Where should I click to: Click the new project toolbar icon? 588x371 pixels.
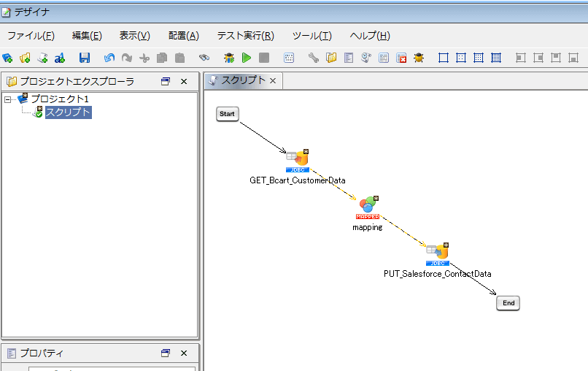coord(7,58)
